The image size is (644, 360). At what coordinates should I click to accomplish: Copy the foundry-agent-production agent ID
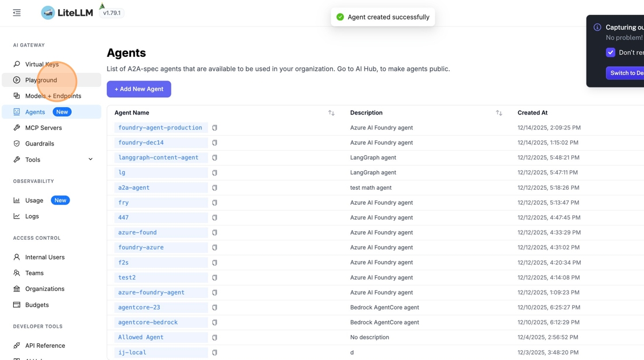pyautogui.click(x=214, y=128)
